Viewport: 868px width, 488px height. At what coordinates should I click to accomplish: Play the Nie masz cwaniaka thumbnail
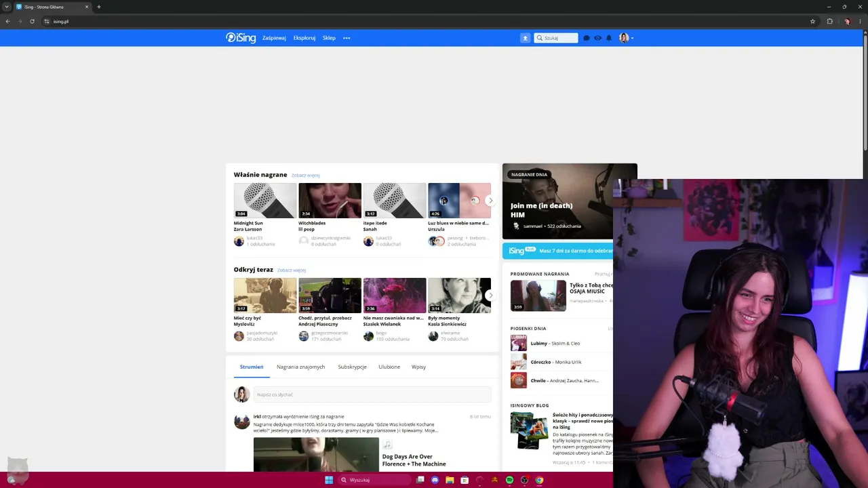pos(395,296)
